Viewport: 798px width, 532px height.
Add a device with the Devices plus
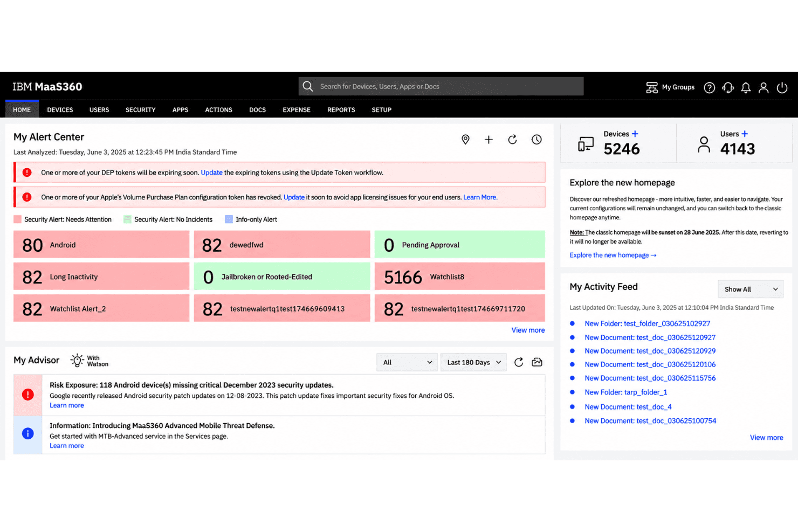pyautogui.click(x=635, y=134)
